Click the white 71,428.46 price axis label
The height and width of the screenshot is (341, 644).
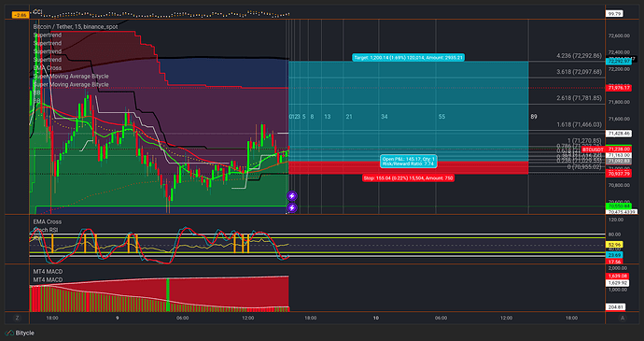pyautogui.click(x=620, y=134)
